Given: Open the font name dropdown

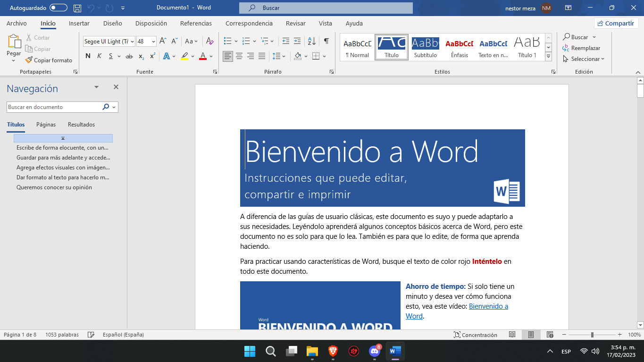Looking at the screenshot, I should 132,42.
